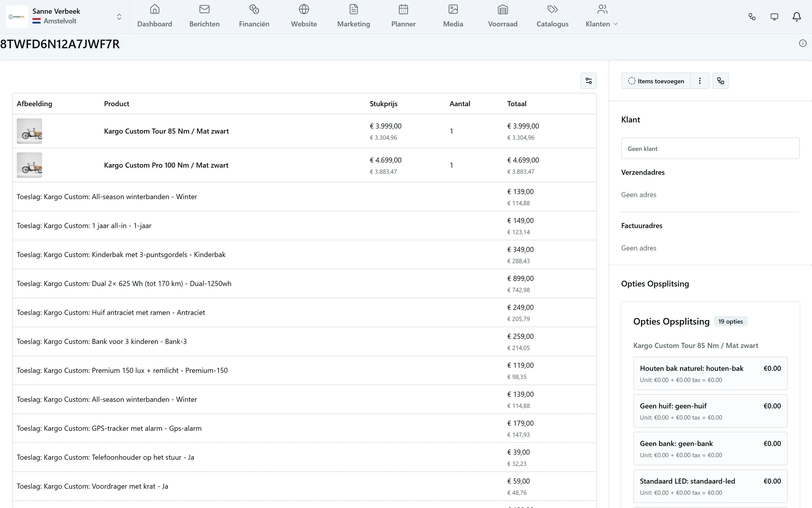Open notifications bell
The image size is (812, 508).
tap(797, 17)
